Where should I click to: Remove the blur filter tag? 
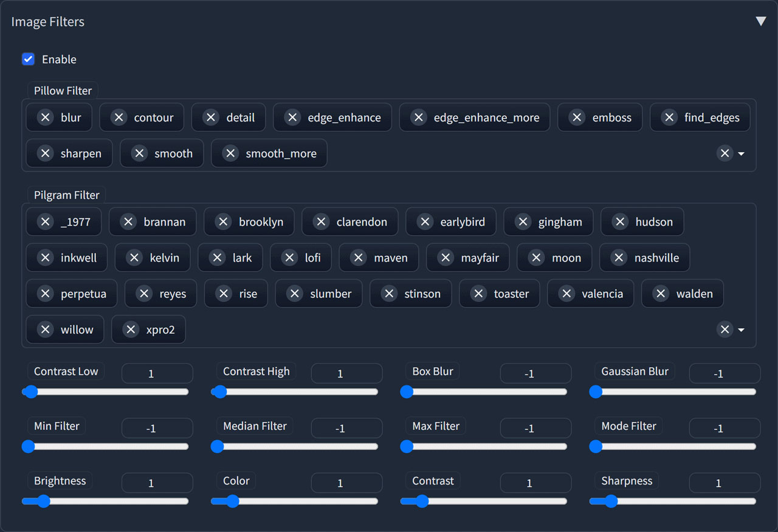pos(45,117)
